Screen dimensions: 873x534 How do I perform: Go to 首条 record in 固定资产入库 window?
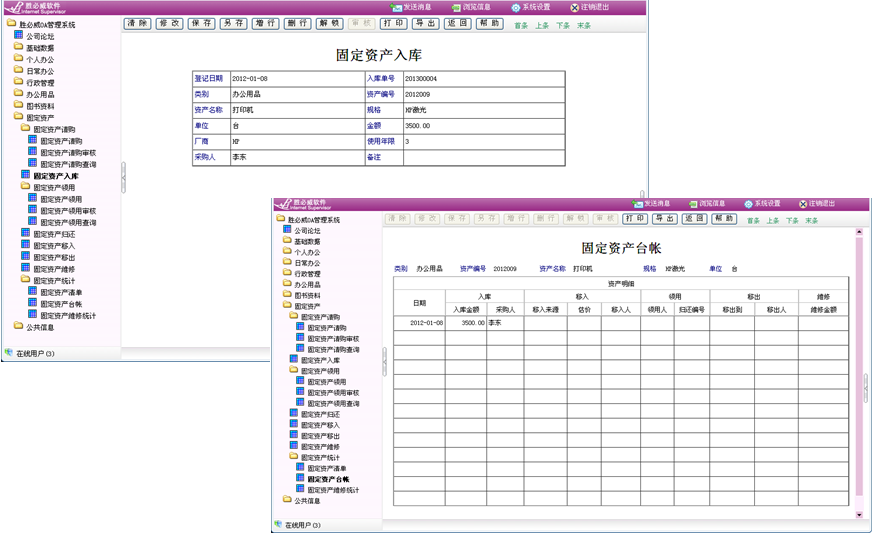tap(521, 26)
